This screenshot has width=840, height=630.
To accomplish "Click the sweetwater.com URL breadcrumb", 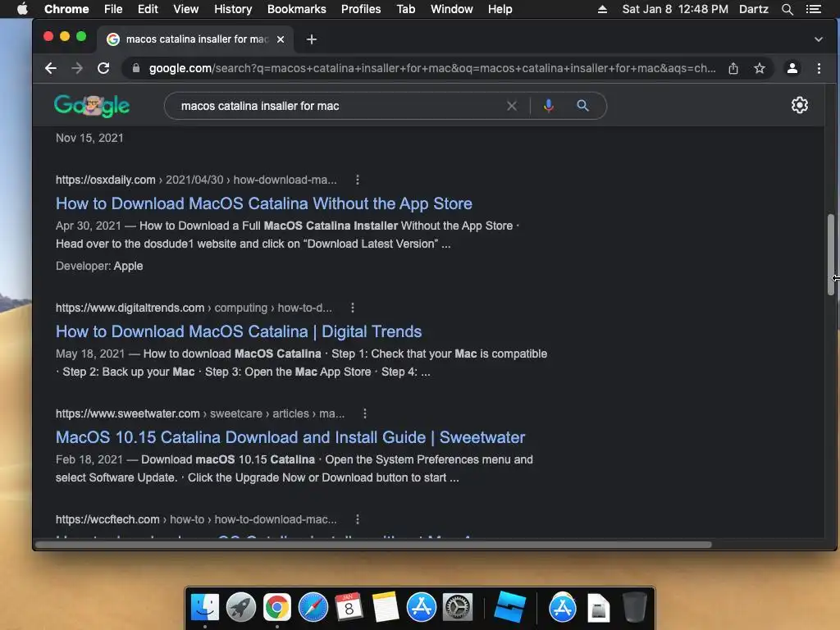I will (200, 413).
